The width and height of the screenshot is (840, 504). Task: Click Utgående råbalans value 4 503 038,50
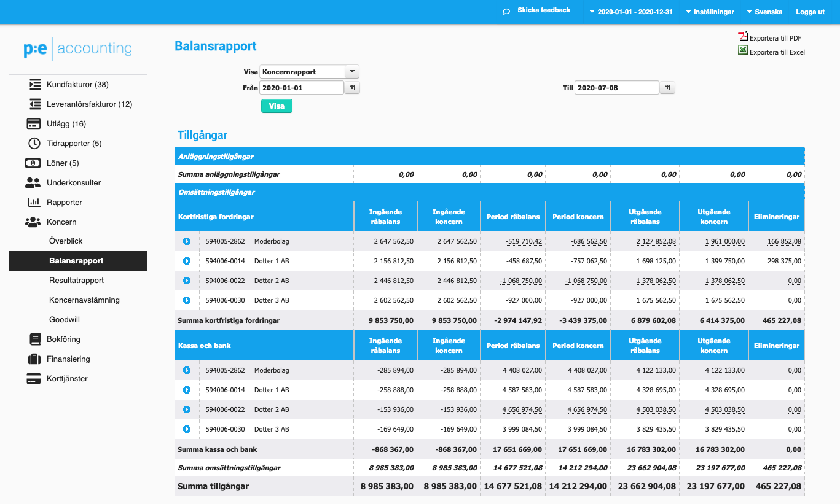656,410
